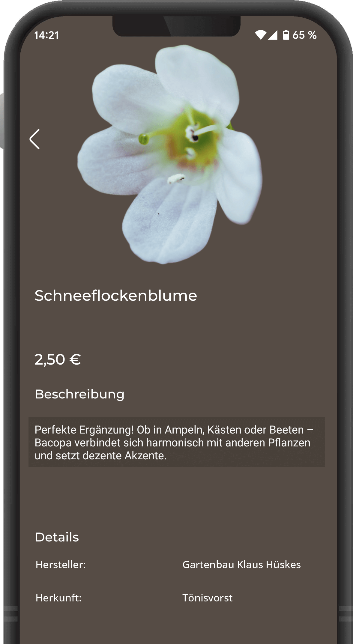Tap the Wi-Fi status icon

click(261, 35)
